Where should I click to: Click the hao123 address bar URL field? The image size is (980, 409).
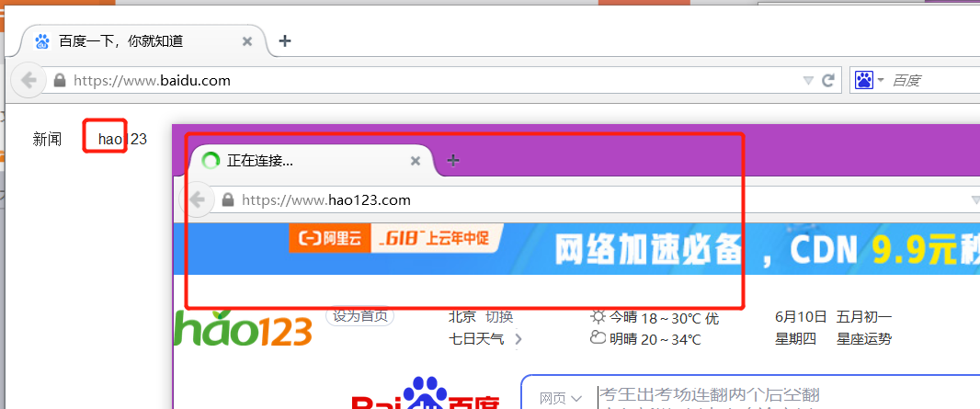[x=594, y=199]
